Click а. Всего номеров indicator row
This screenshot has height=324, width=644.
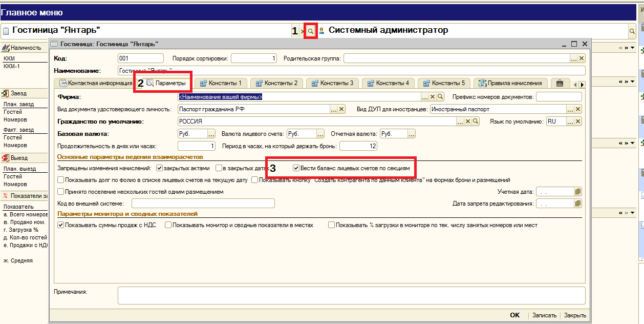pos(25,214)
